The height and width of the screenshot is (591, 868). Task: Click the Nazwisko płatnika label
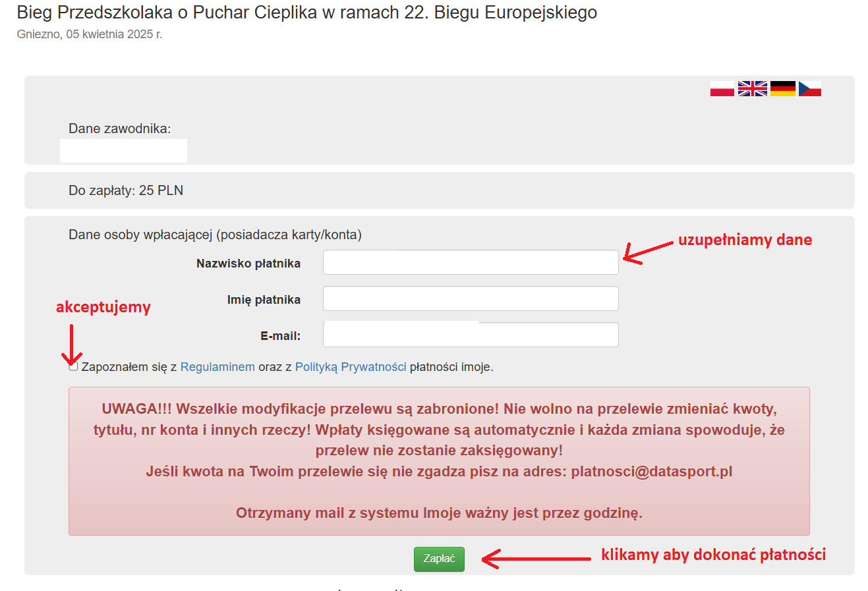[x=248, y=264]
